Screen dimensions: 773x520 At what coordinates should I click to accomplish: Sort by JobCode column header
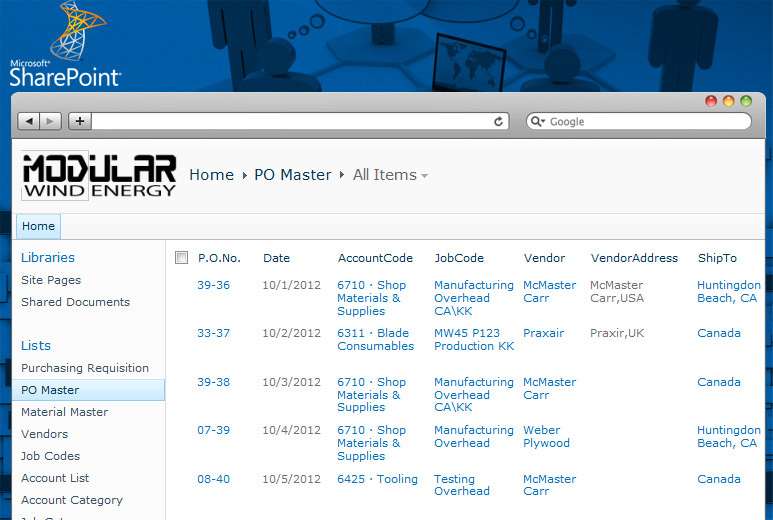(x=459, y=258)
